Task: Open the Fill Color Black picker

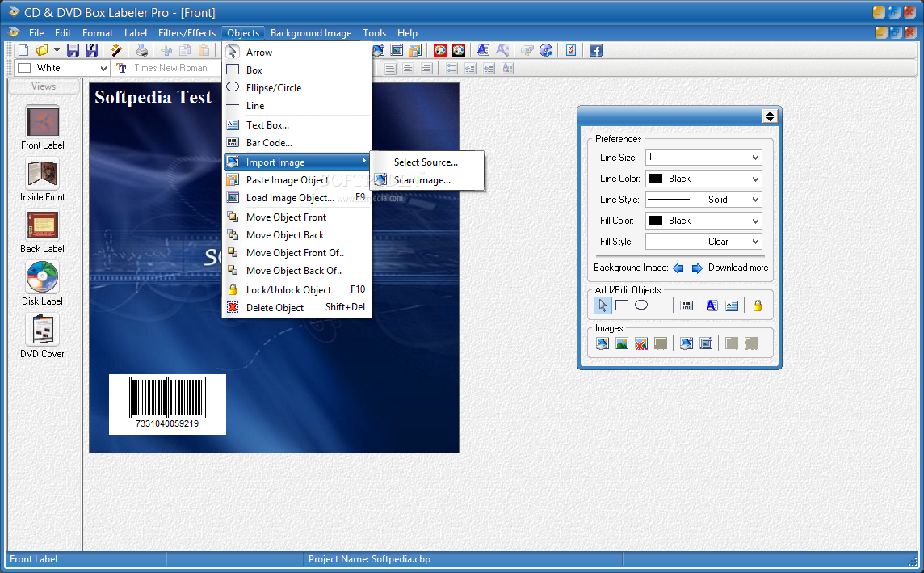Action: [703, 221]
